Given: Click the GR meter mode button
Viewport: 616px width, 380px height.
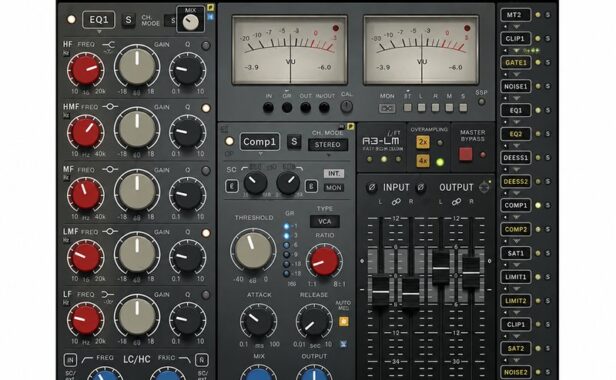Looking at the screenshot, I should (x=287, y=107).
